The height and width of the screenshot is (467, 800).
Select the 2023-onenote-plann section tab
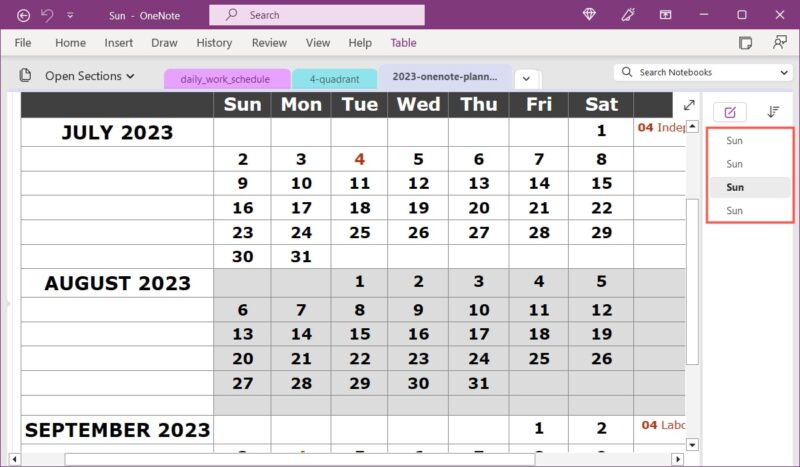click(x=445, y=77)
